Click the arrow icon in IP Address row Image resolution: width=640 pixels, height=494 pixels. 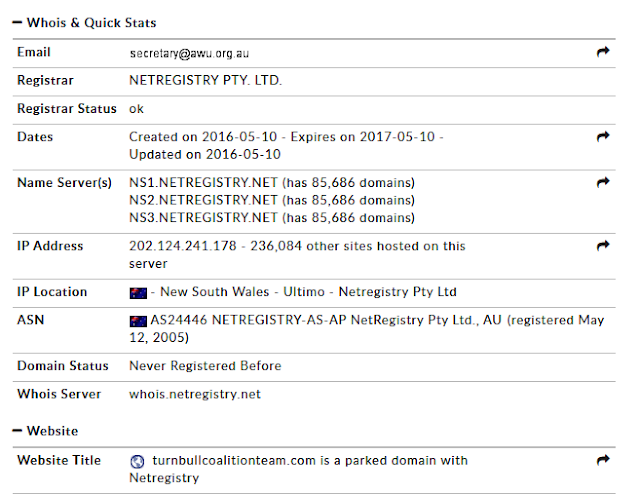point(603,245)
